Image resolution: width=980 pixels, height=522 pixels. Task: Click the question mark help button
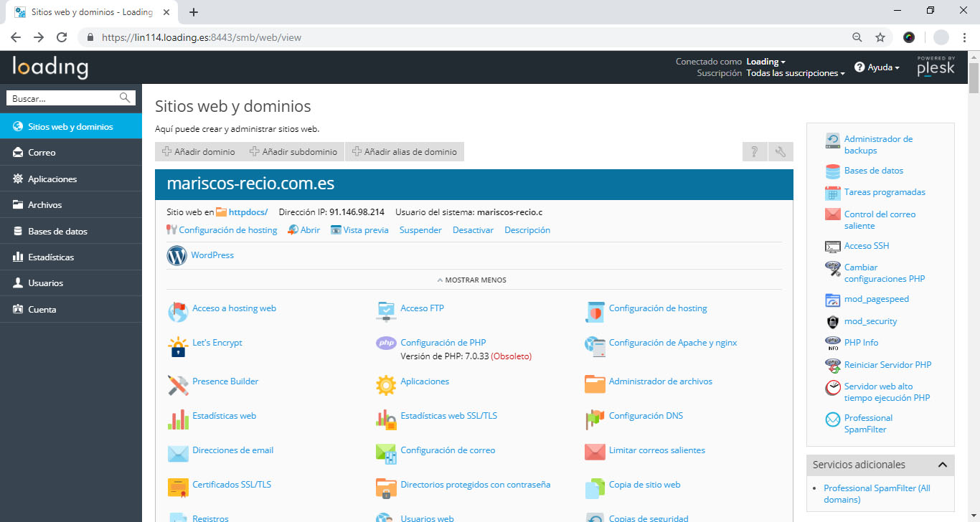(x=755, y=151)
